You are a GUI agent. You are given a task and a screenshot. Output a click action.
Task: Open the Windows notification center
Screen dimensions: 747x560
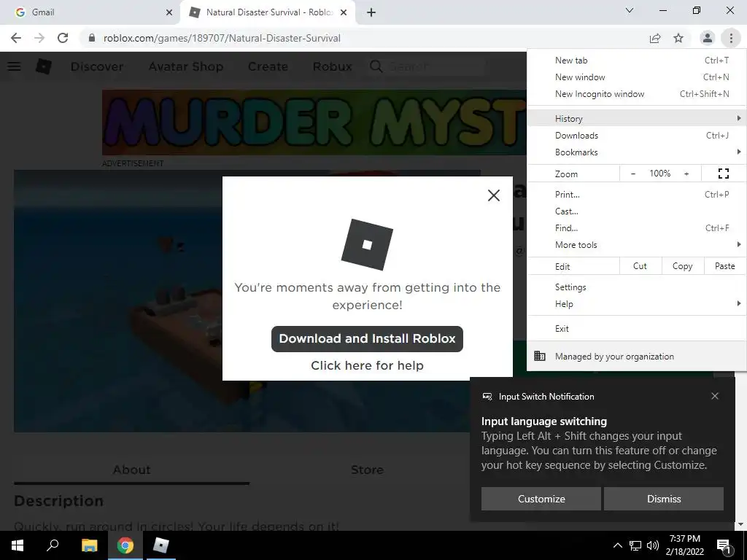723,546
